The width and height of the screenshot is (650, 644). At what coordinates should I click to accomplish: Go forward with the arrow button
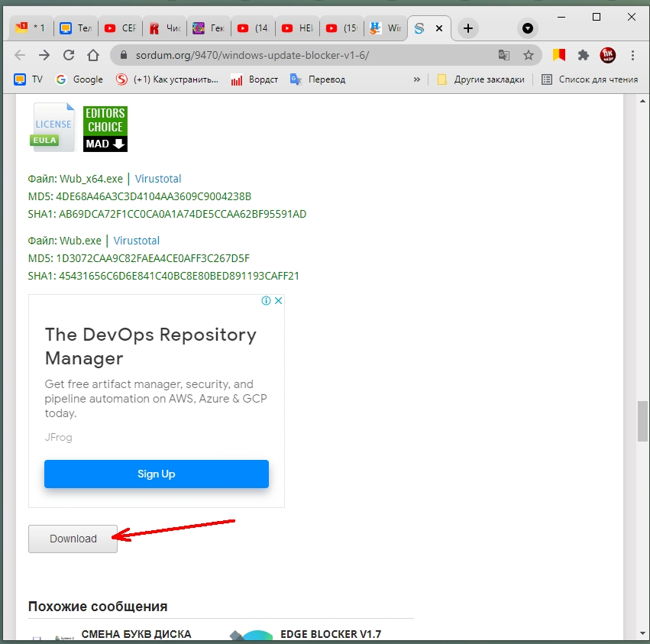tap(44, 55)
